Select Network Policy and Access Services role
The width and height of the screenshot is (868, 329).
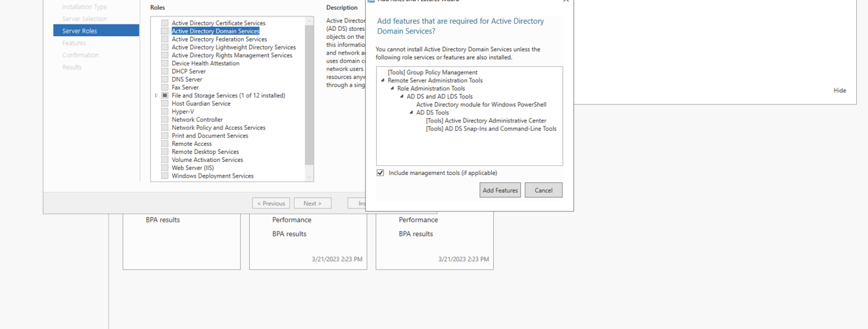pyautogui.click(x=218, y=128)
